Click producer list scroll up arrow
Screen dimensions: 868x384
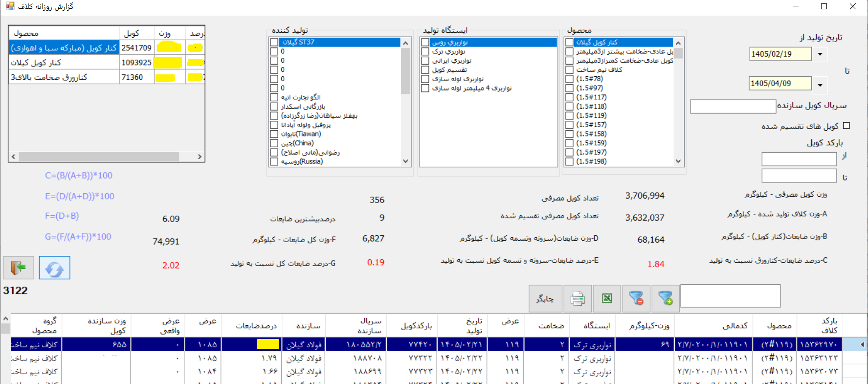(x=405, y=43)
